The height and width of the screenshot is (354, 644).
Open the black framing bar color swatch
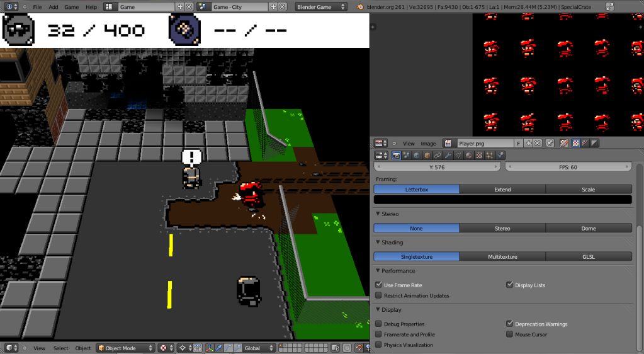point(503,200)
